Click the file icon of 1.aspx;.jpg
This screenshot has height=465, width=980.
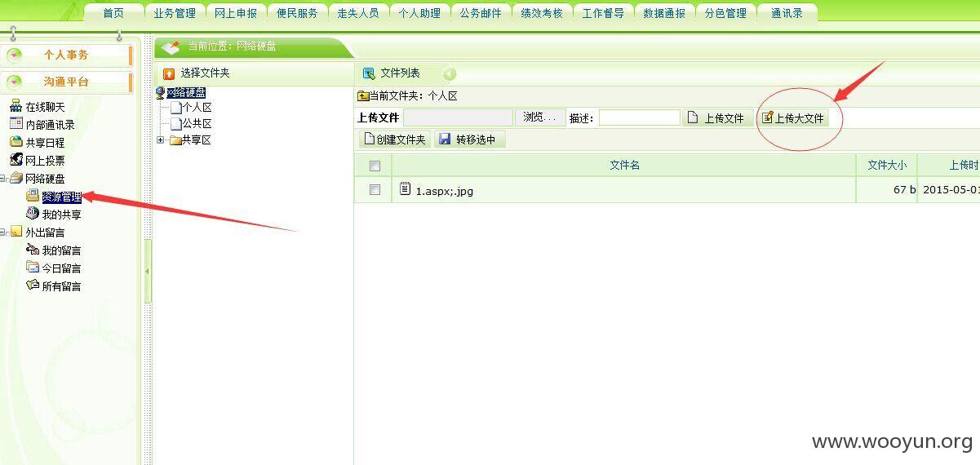pos(405,189)
